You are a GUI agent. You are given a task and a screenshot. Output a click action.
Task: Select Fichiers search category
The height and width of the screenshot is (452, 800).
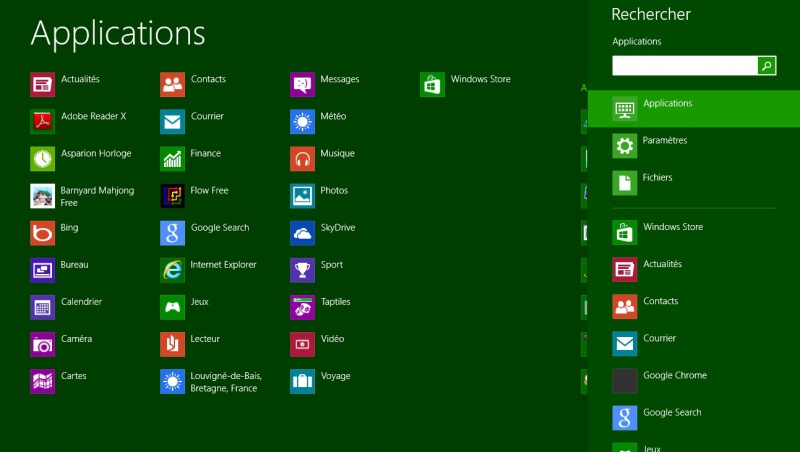tap(694, 183)
